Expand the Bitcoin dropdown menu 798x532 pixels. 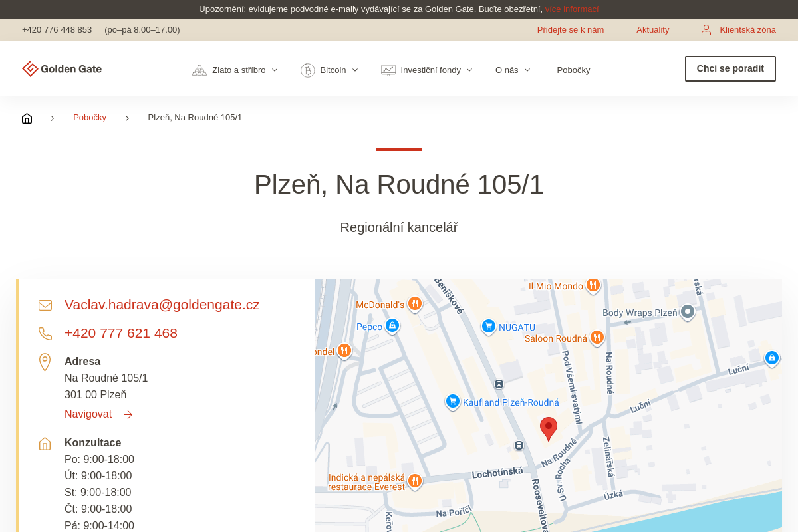[x=330, y=70]
